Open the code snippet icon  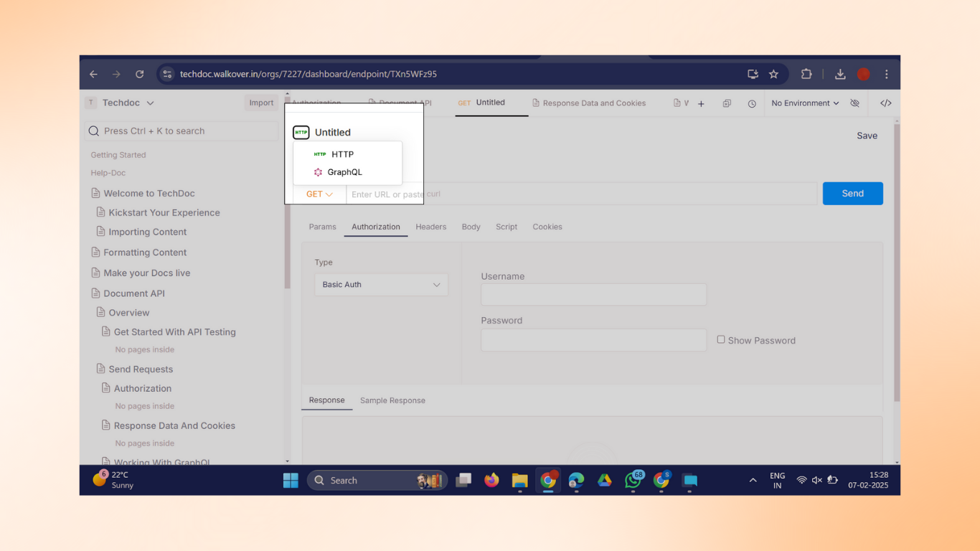(x=886, y=103)
